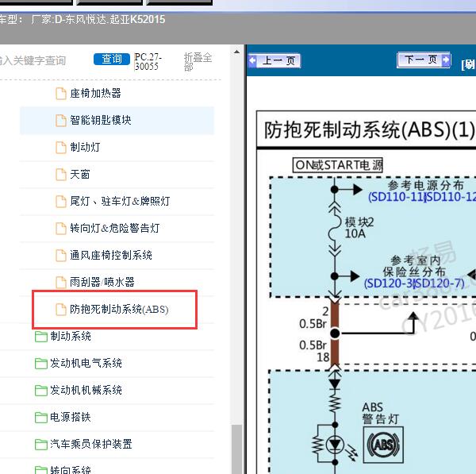This screenshot has height=474, width=476.
Task: Click the ON或START电源 label
Action: coord(338,165)
